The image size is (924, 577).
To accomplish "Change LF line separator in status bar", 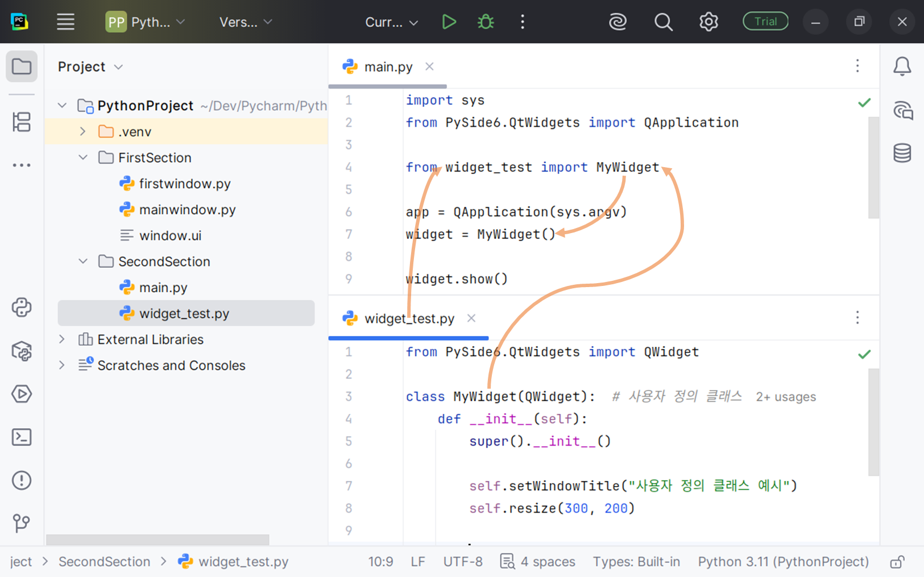I will coord(418,562).
